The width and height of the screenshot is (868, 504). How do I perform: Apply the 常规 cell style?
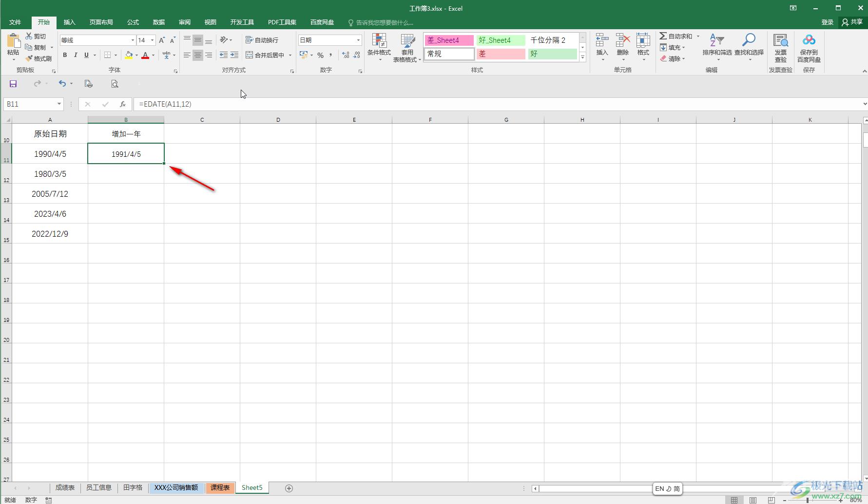(x=449, y=54)
